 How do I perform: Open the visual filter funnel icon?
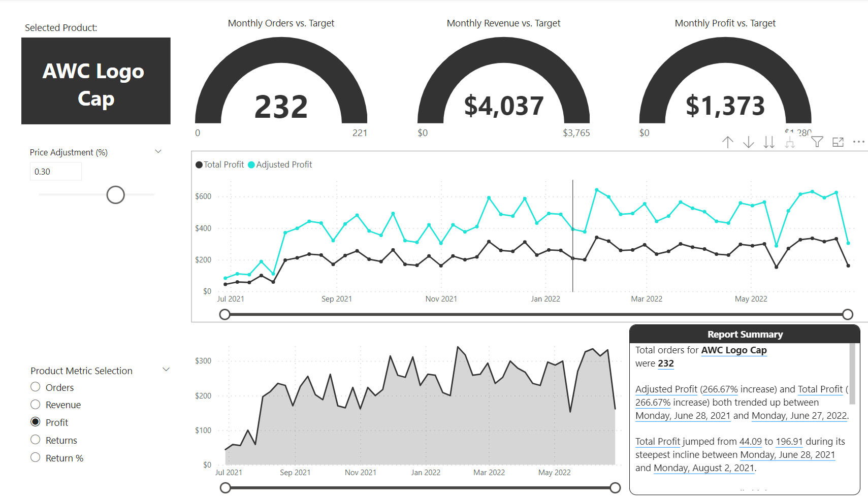click(817, 142)
